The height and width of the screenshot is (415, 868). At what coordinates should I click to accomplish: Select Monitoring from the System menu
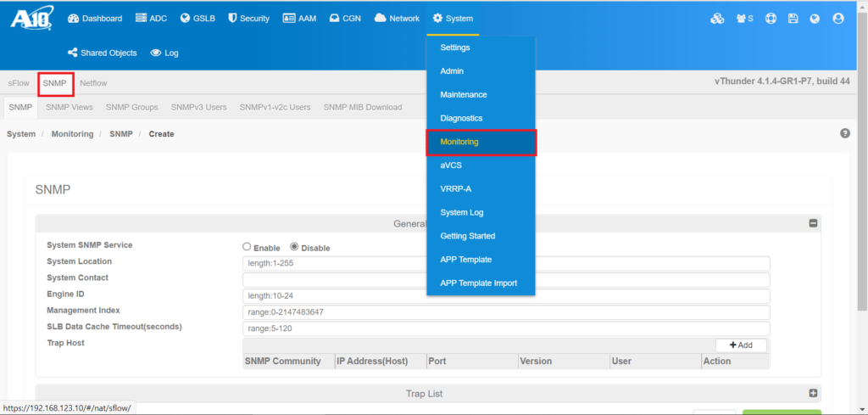coord(481,142)
